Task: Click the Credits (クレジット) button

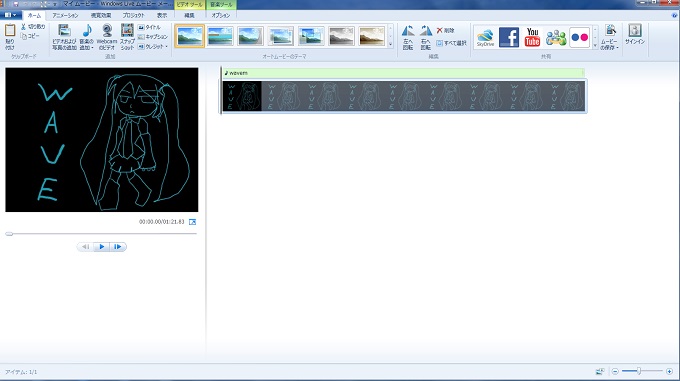Action: (151, 46)
